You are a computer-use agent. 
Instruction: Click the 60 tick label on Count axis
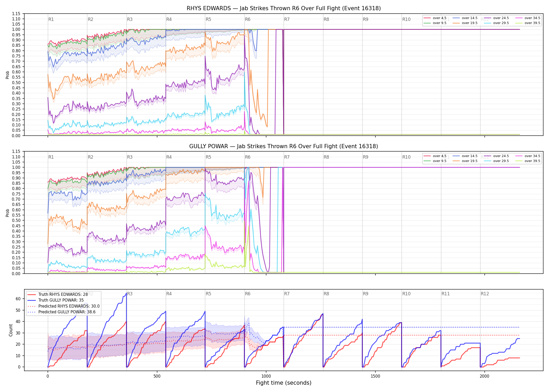(x=18, y=299)
